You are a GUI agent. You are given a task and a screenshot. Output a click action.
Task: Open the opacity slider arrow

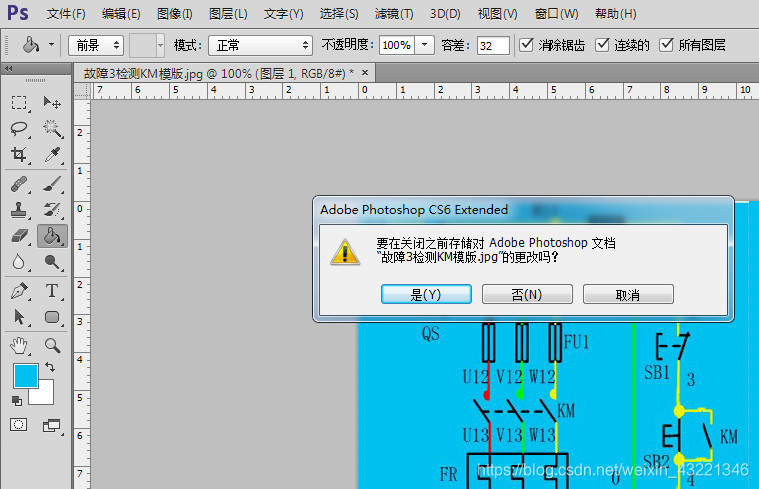pyautogui.click(x=425, y=45)
